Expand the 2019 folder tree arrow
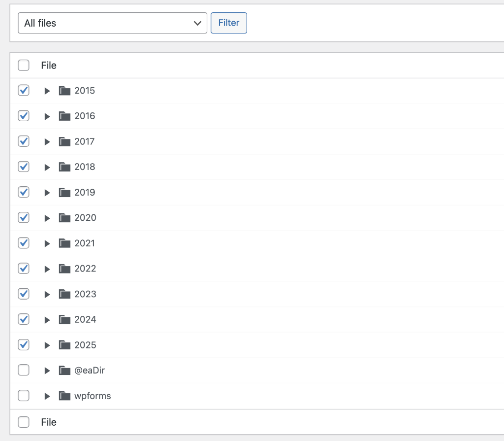Screen dimensions: 504x441 click(x=47, y=193)
